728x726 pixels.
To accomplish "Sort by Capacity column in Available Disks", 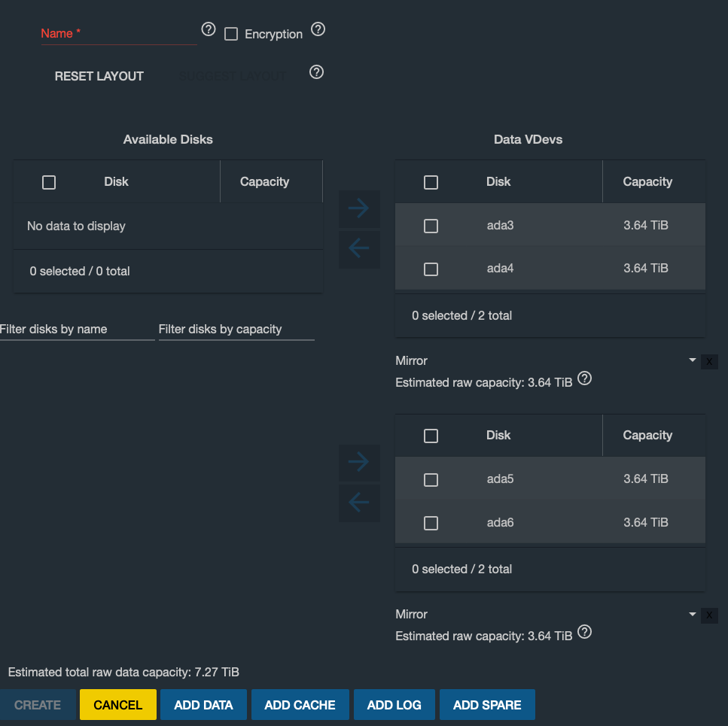I will point(264,181).
